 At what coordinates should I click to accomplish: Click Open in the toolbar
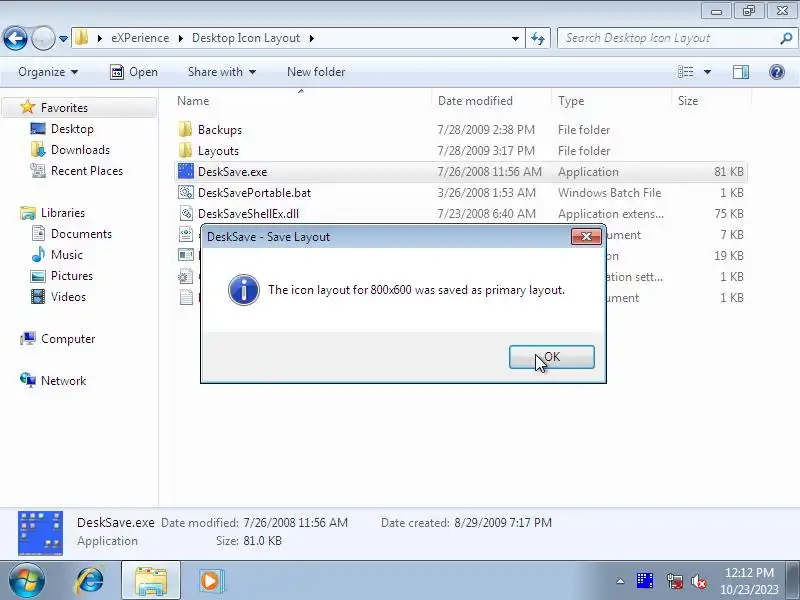[x=134, y=72]
